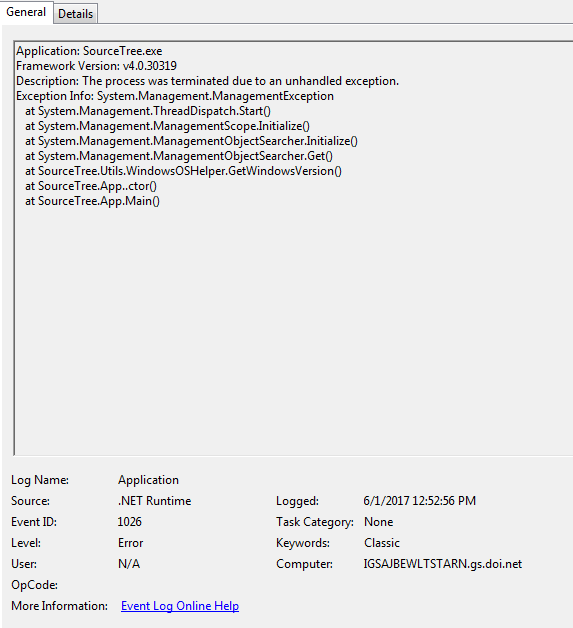The height and width of the screenshot is (628, 573).
Task: Click the Log Name value 'Application'
Action: point(148,480)
